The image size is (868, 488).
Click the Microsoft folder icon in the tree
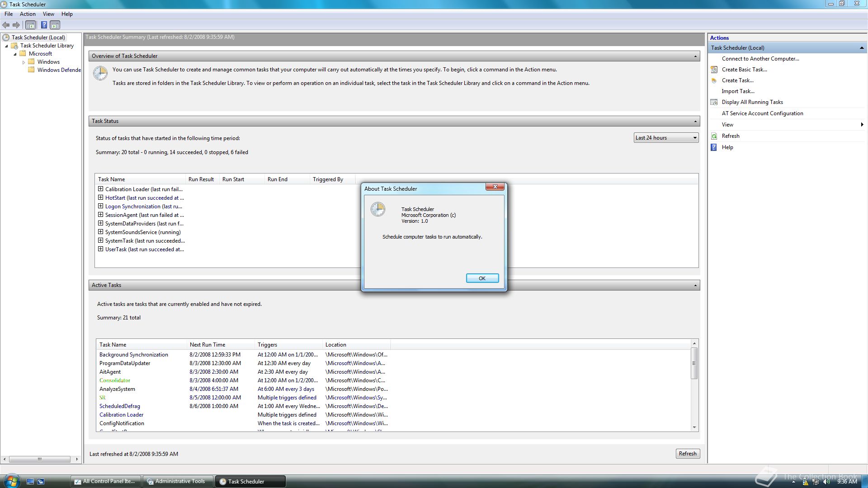tap(23, 54)
